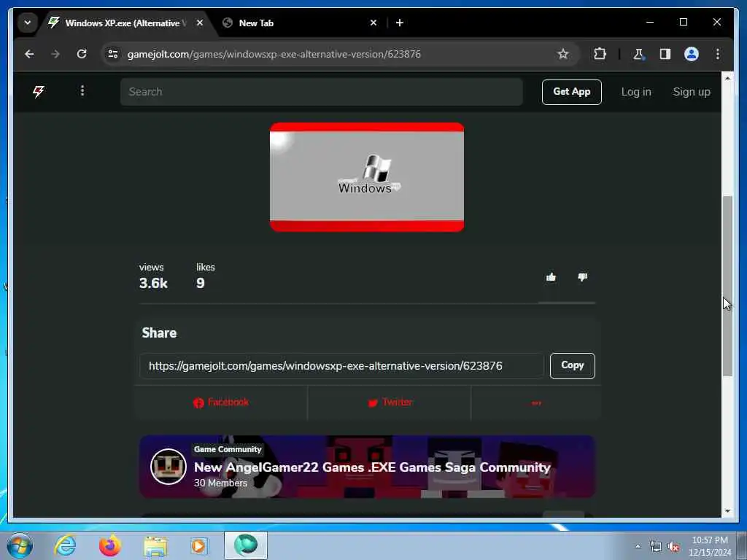Click the Log in link
The height and width of the screenshot is (560, 747).
(636, 91)
